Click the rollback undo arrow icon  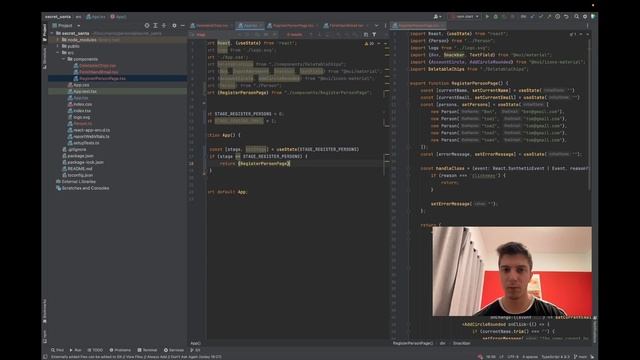[566, 17]
